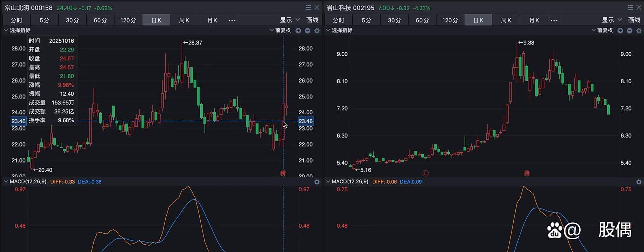Zoom in left chart with plus icon
Viewport: 644px width, 252px height.
coord(298,31)
